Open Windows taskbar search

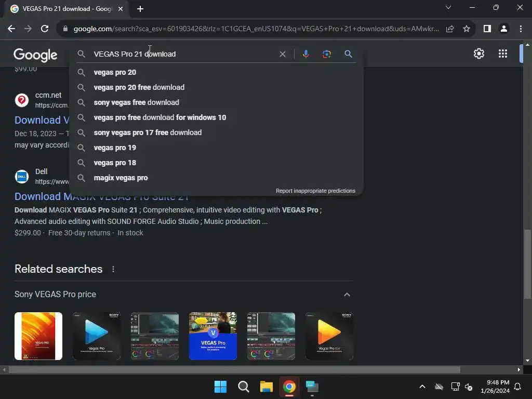pyautogui.click(x=243, y=387)
